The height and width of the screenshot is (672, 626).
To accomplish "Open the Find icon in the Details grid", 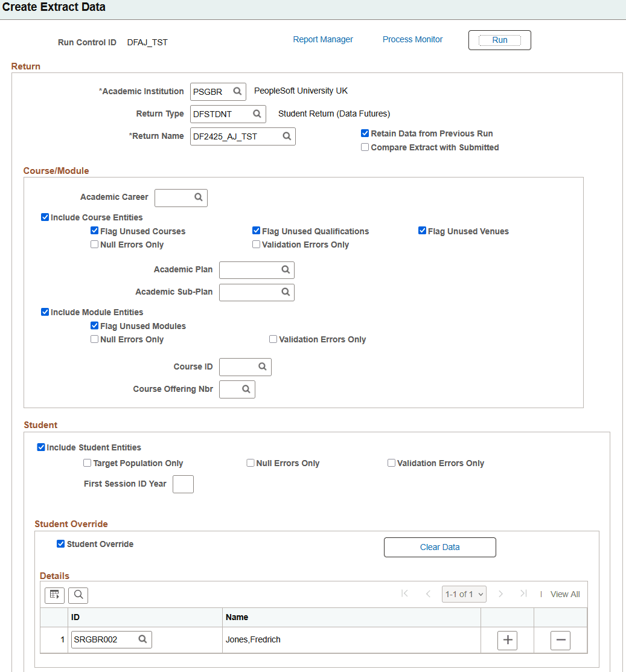I will click(78, 595).
